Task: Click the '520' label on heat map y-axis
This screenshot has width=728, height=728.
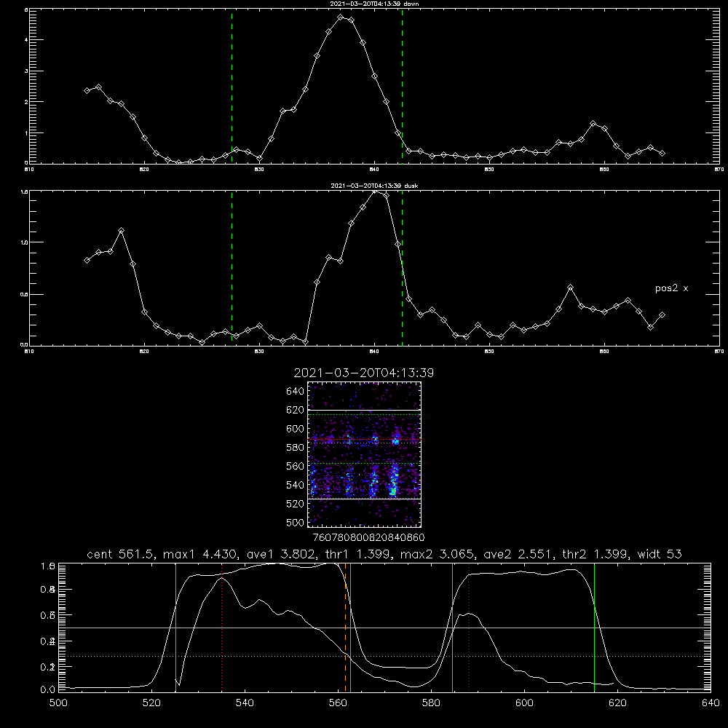Action: pos(296,504)
